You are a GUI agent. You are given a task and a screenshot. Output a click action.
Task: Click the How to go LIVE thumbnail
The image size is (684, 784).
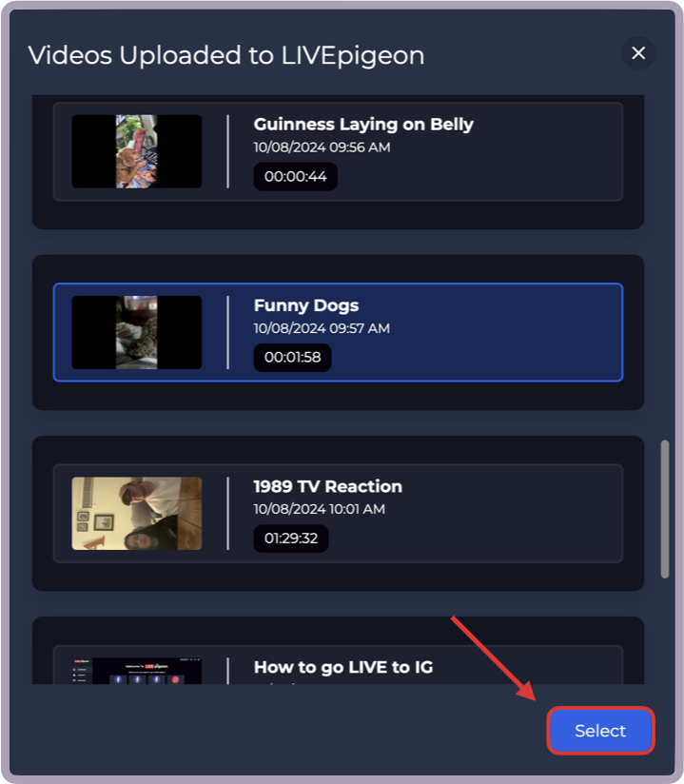136,671
